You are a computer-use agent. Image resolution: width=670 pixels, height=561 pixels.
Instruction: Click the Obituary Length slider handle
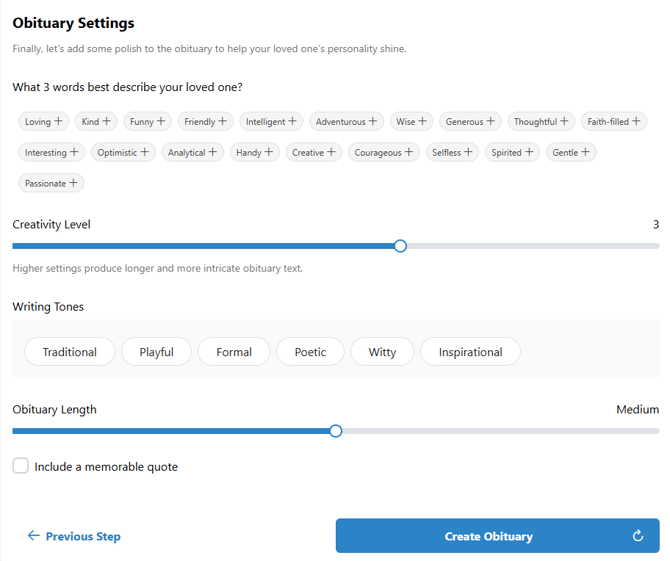[x=336, y=431]
